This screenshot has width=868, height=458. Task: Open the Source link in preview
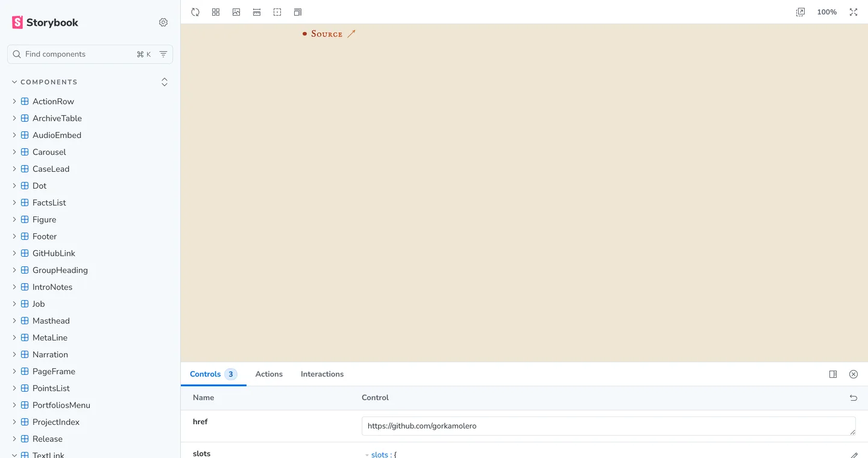coord(333,34)
